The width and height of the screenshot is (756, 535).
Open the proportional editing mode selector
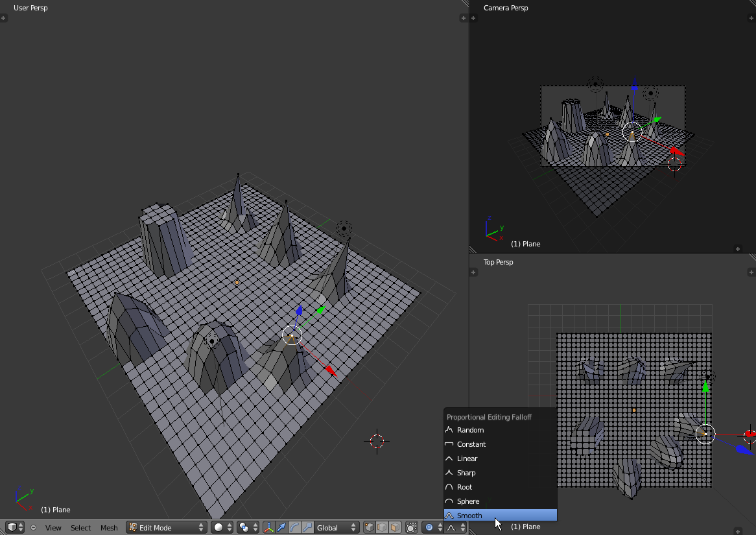click(x=432, y=527)
